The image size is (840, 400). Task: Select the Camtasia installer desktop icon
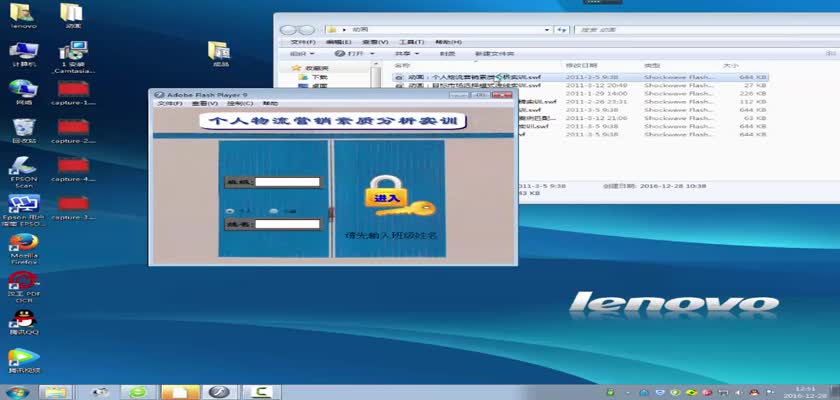point(73,57)
